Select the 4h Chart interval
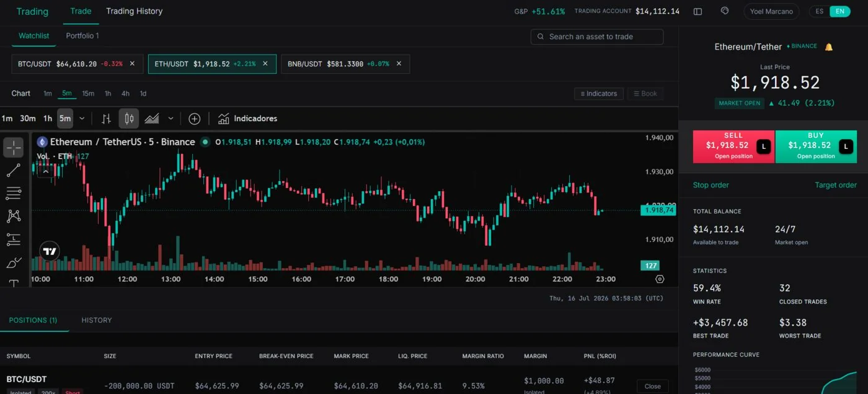The height and width of the screenshot is (394, 868). [x=125, y=94]
